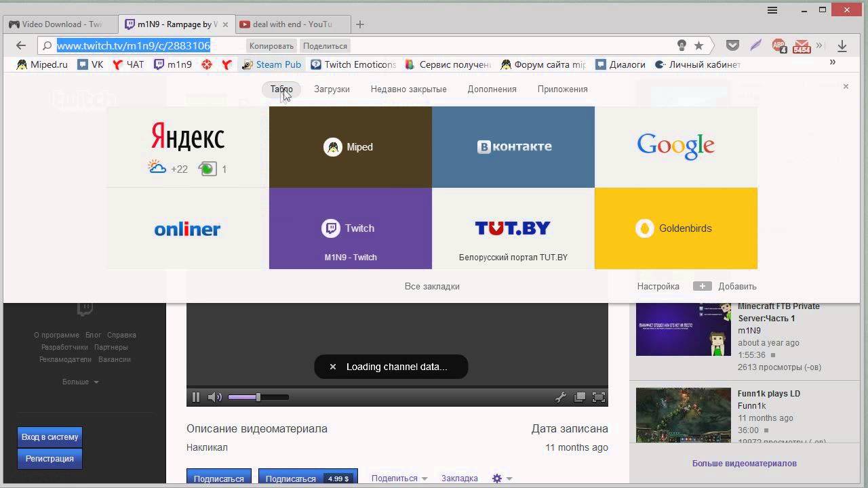Click the Поделиться button in address bar
The height and width of the screenshot is (488, 868).
coord(325,46)
